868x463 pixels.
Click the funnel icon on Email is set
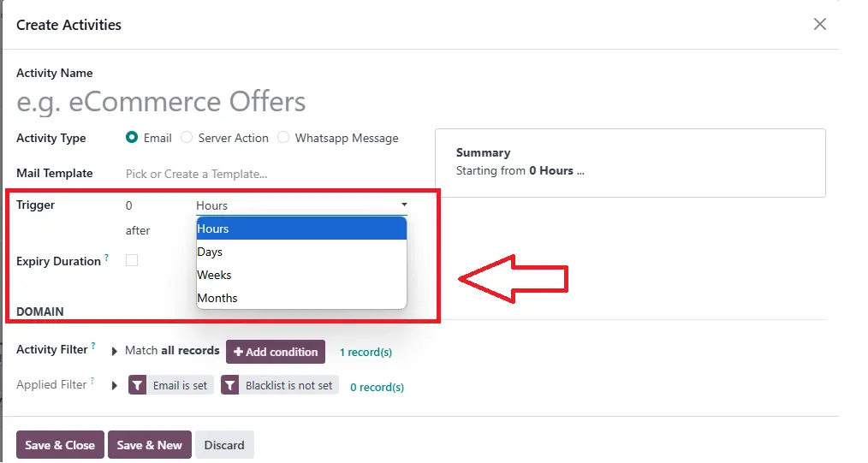pyautogui.click(x=137, y=386)
